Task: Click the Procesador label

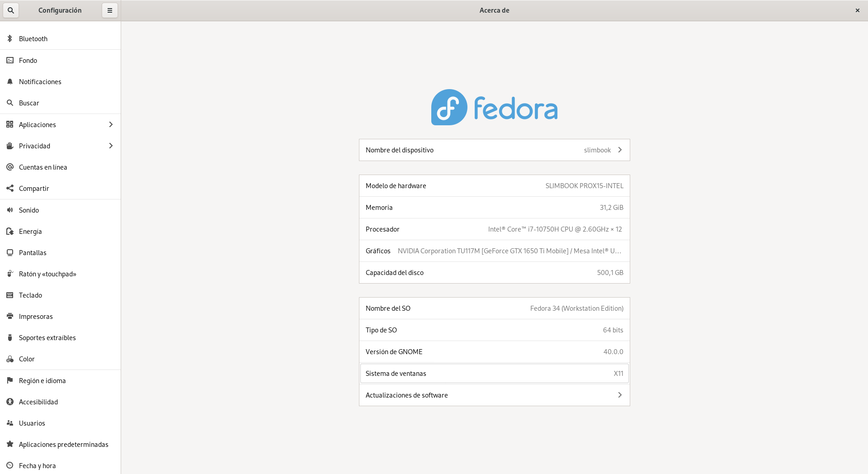Action: pos(382,229)
